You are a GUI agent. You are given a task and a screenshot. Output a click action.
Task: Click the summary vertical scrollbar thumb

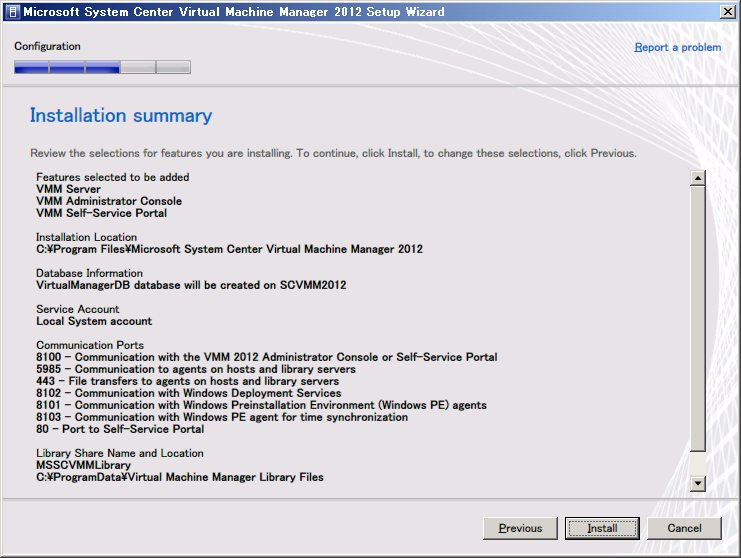(698, 318)
